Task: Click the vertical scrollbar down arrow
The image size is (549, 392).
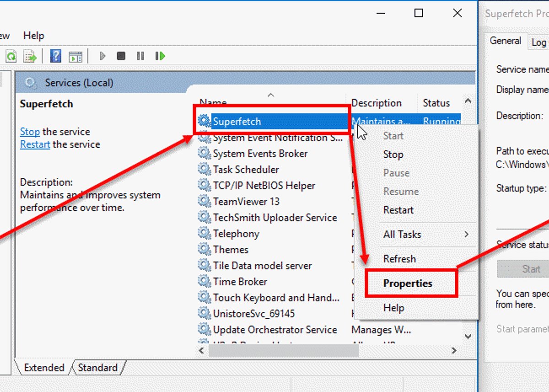Action: click(x=468, y=336)
